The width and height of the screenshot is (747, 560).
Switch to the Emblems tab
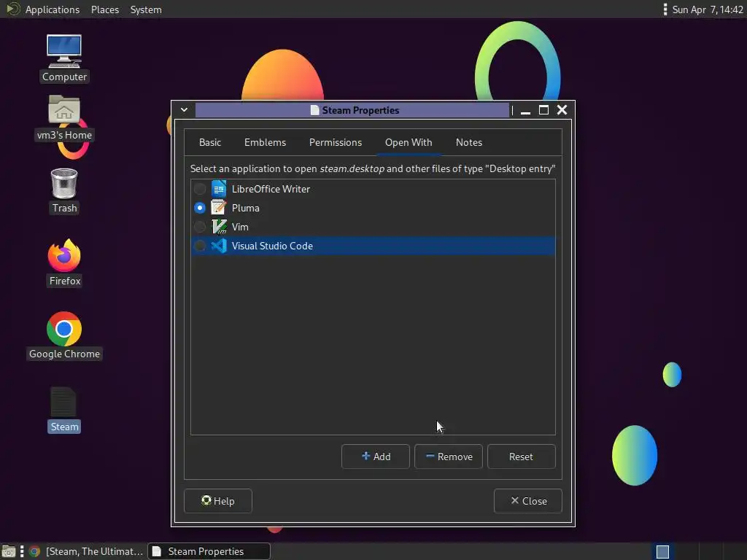tap(265, 142)
